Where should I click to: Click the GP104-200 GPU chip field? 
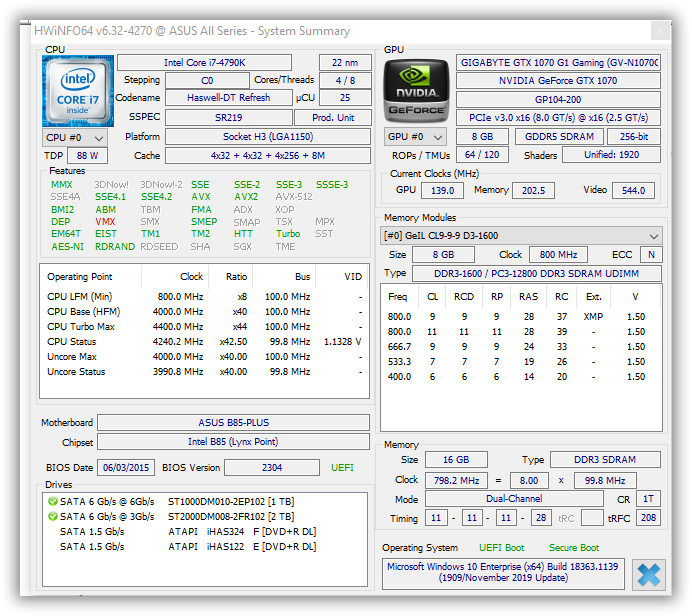tap(558, 100)
